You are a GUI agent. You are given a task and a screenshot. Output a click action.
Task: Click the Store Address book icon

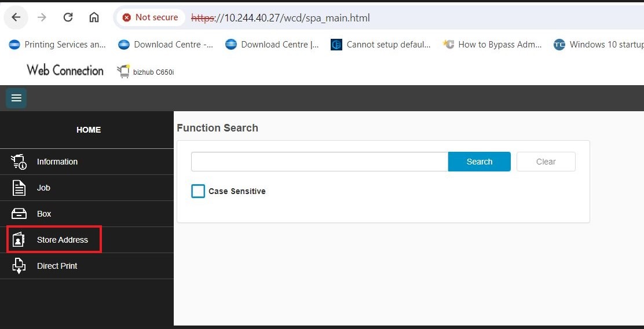click(19, 240)
